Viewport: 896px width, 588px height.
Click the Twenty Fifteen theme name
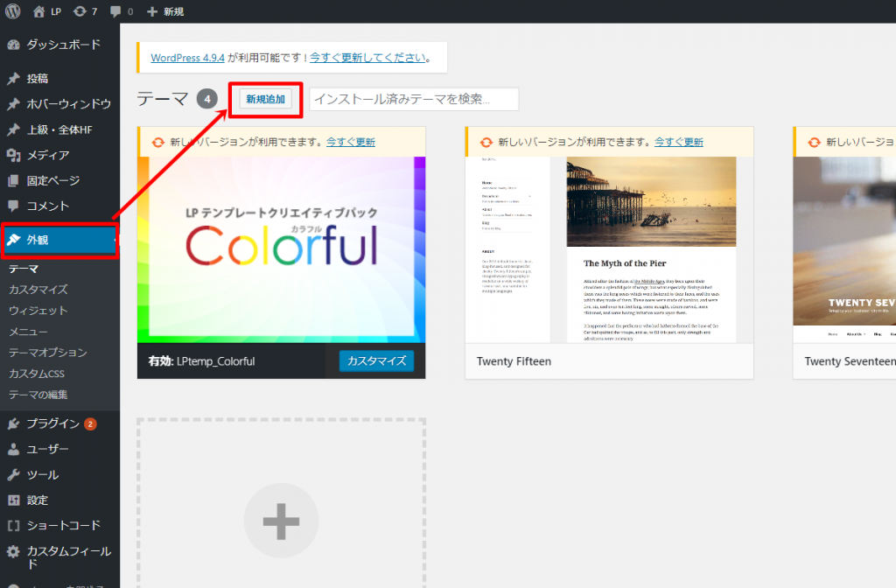514,361
